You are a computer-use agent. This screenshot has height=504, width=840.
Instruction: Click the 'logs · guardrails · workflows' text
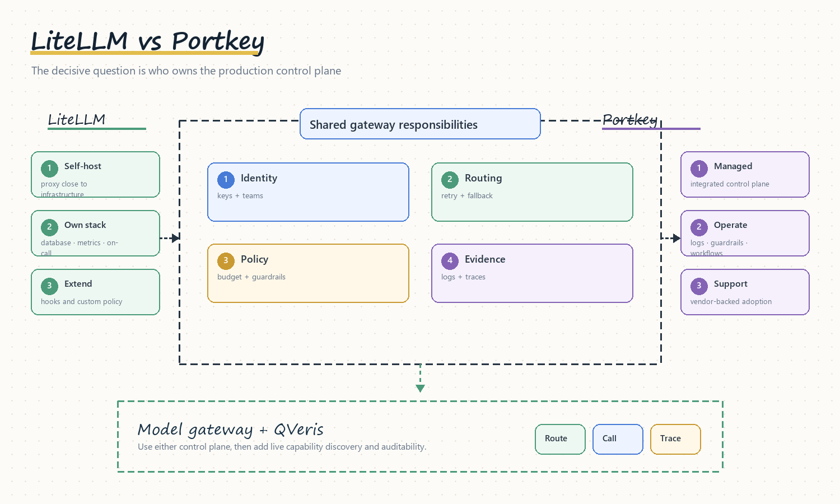[719, 248]
